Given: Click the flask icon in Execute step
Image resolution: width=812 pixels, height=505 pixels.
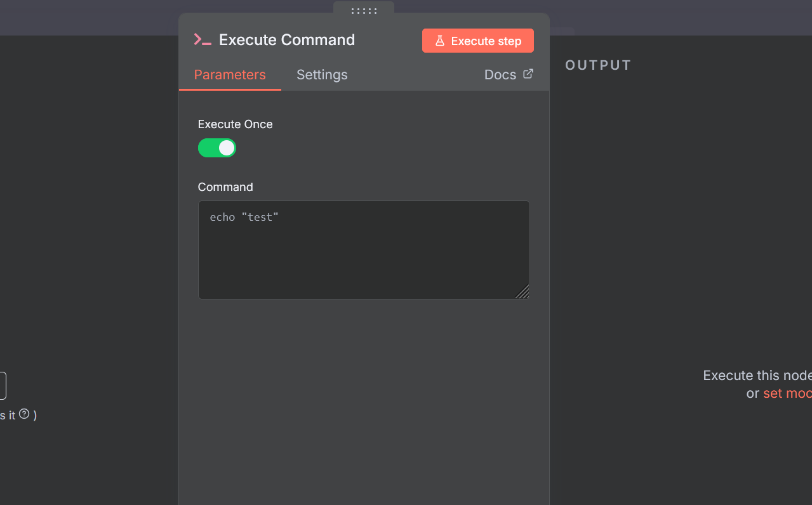Looking at the screenshot, I should pyautogui.click(x=439, y=41).
